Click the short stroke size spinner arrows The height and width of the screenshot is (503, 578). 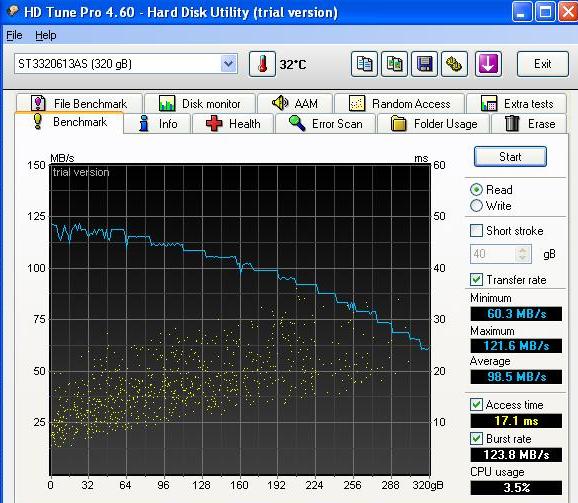[523, 254]
